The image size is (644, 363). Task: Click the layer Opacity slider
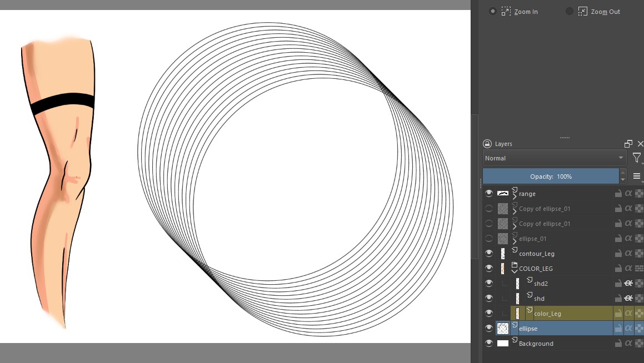[x=550, y=176]
